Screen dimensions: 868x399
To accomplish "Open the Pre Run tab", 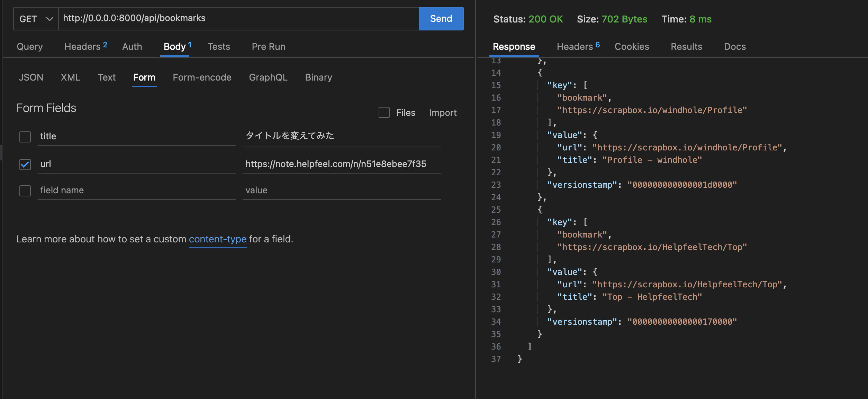I will [x=268, y=46].
